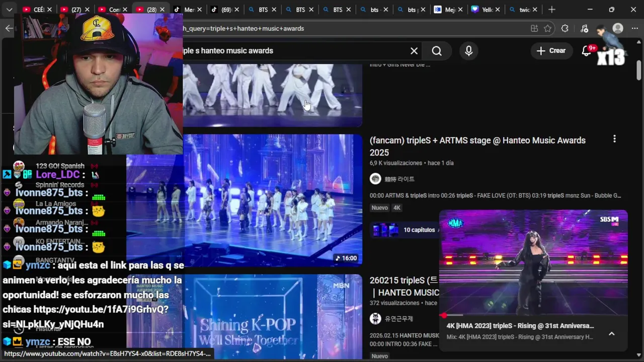Click the miniplayer video of tripleS Rising
This screenshot has height=362, width=644.
pyautogui.click(x=533, y=262)
